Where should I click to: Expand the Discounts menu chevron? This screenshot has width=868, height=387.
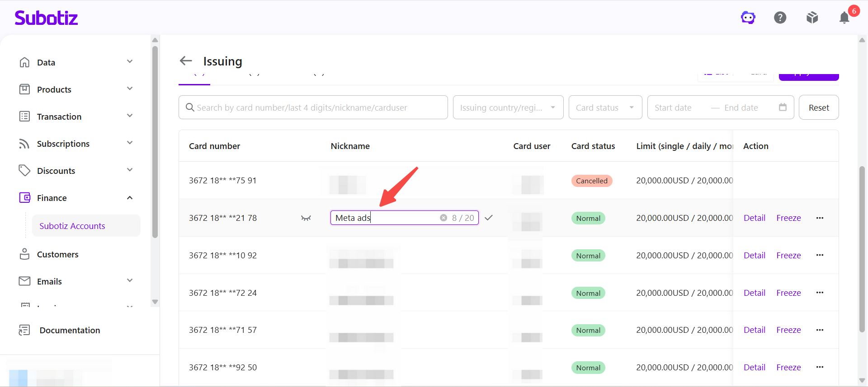[x=130, y=170]
